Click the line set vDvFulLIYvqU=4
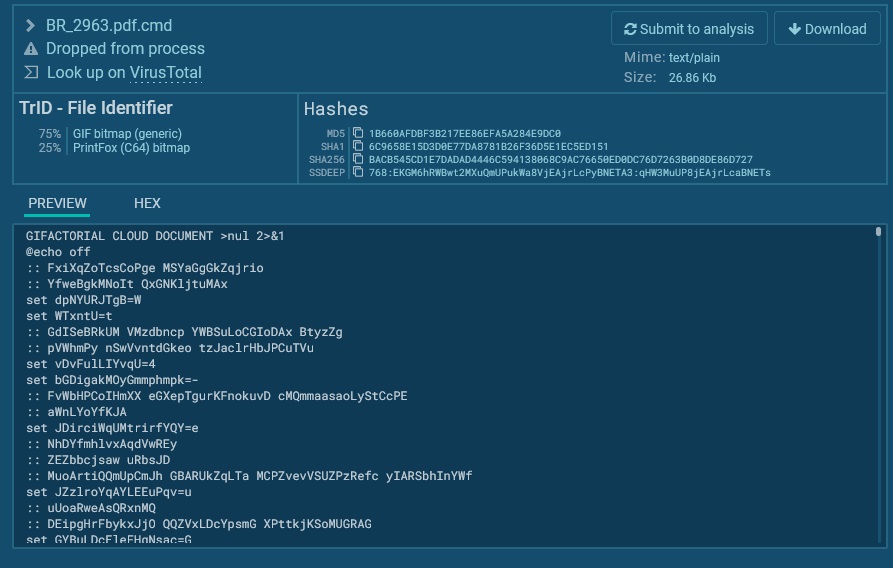The image size is (893, 568). 91,363
